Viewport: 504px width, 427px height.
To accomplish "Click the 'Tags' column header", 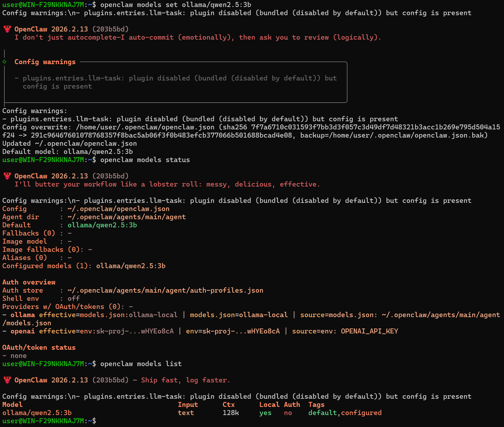I will (316, 405).
